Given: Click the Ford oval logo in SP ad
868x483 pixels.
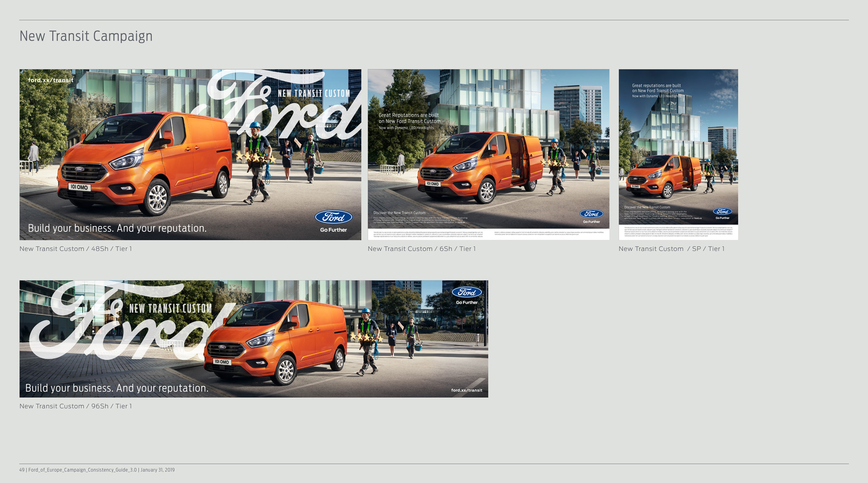Looking at the screenshot, I should click(722, 211).
